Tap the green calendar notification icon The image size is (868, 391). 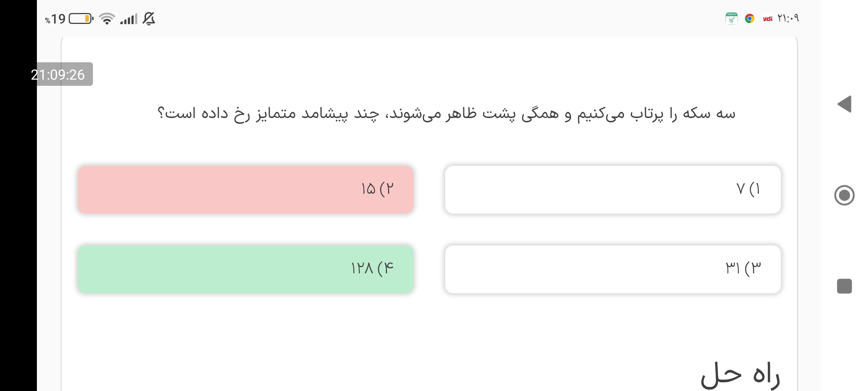(x=731, y=18)
